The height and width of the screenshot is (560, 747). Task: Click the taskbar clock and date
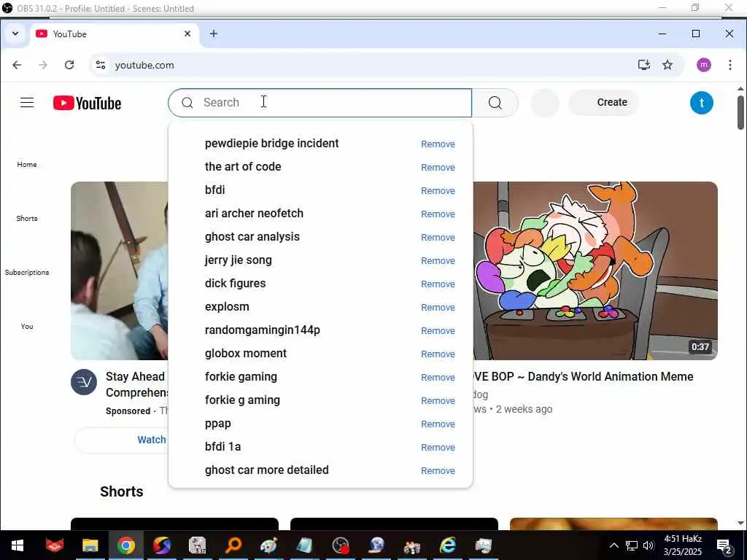[x=683, y=545]
